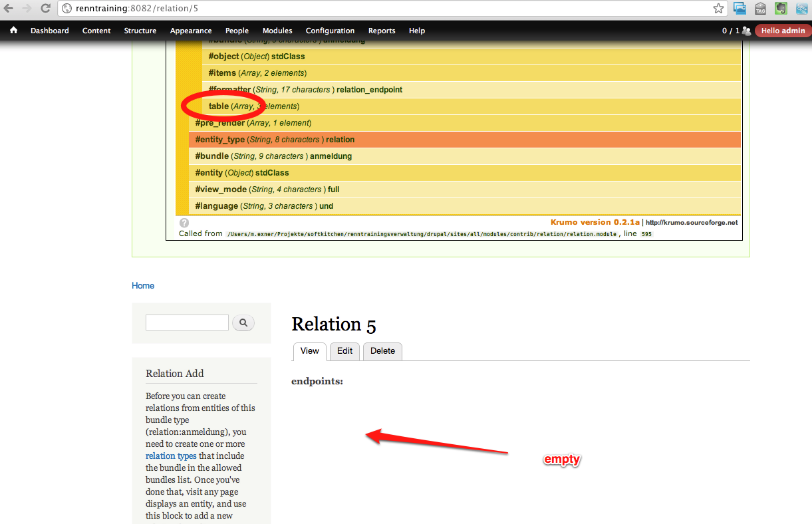This screenshot has height=524, width=812.
Task: Switch to the View tab
Action: 310,351
